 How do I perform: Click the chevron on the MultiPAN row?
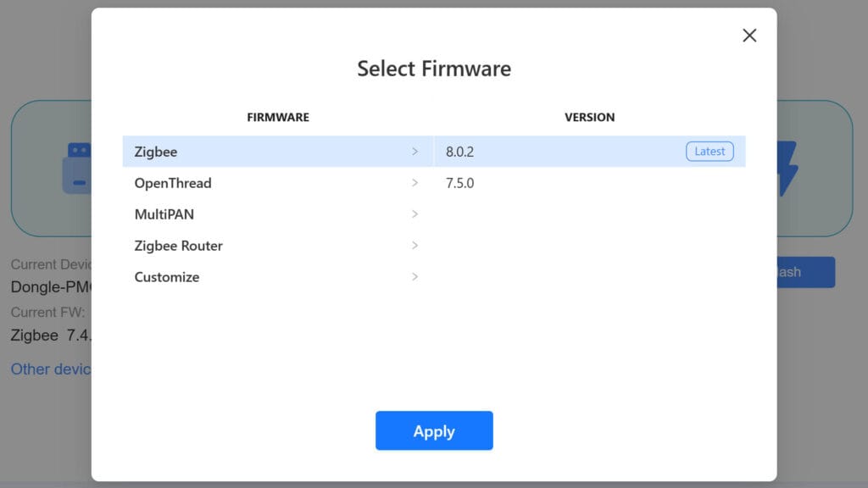tap(415, 214)
